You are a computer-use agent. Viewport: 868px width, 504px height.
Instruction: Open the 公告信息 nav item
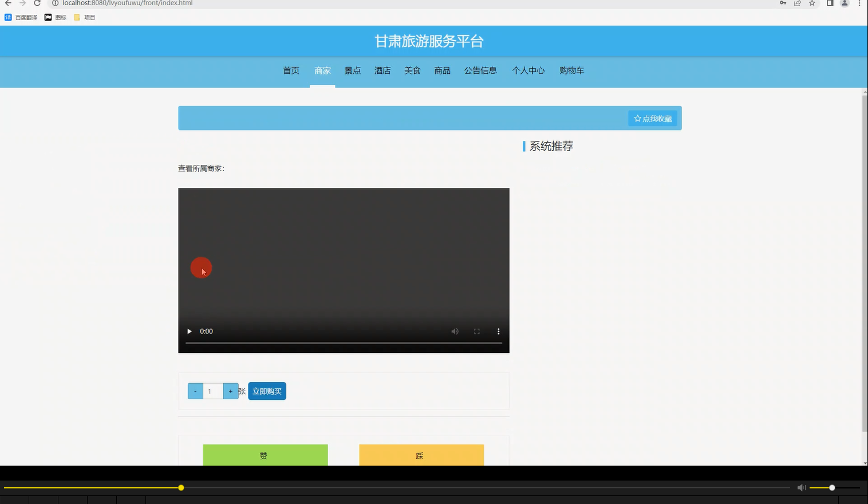click(x=480, y=70)
